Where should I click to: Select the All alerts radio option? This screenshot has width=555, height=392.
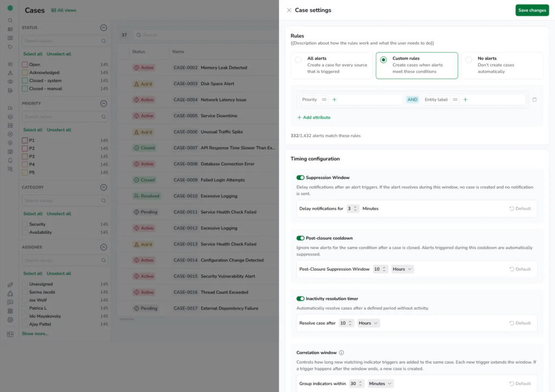[x=298, y=60]
